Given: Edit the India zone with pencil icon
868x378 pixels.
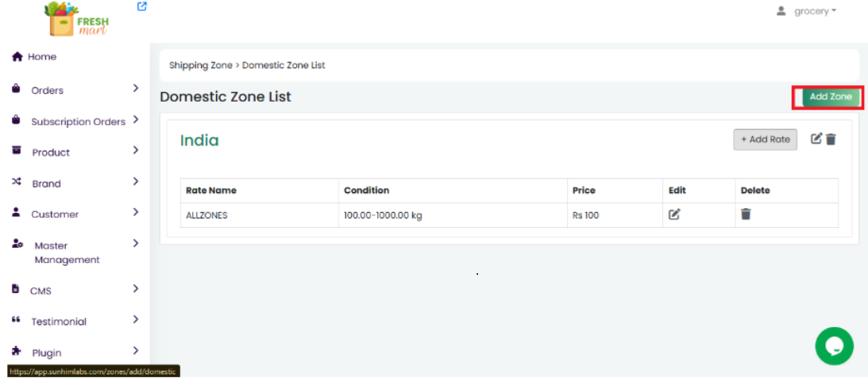Looking at the screenshot, I should pos(816,139).
